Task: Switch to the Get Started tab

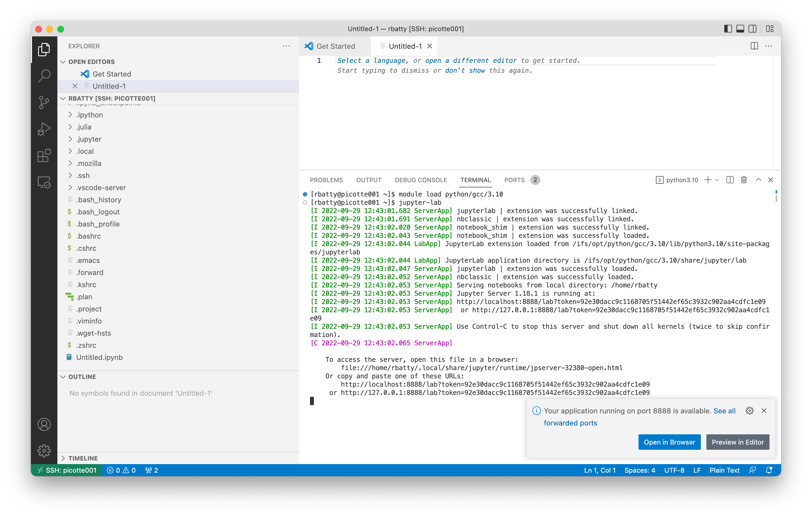Action: (x=335, y=46)
